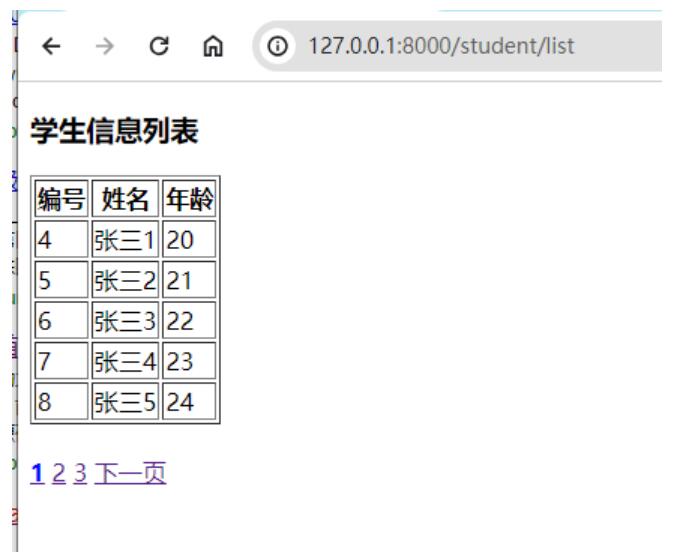Go to page 2 of student list
This screenshot has width=699, height=552.
[59, 473]
